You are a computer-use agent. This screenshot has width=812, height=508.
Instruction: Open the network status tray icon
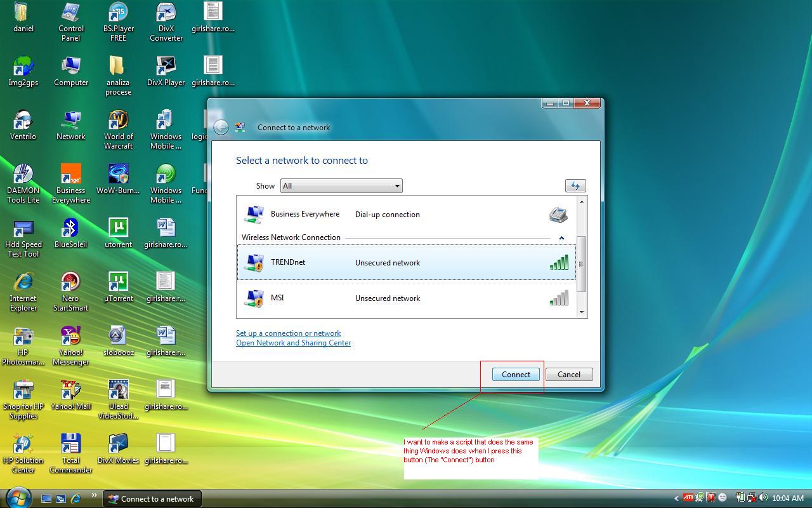coord(751,498)
